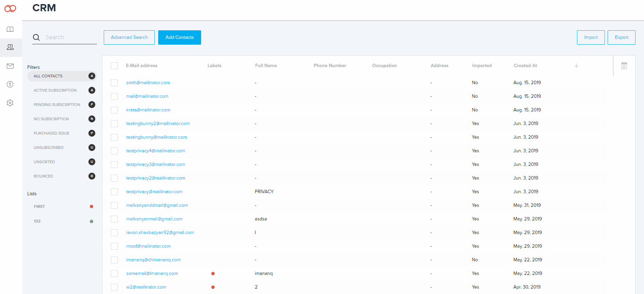
Task: Sort by Created At using arrow
Action: tap(576, 66)
